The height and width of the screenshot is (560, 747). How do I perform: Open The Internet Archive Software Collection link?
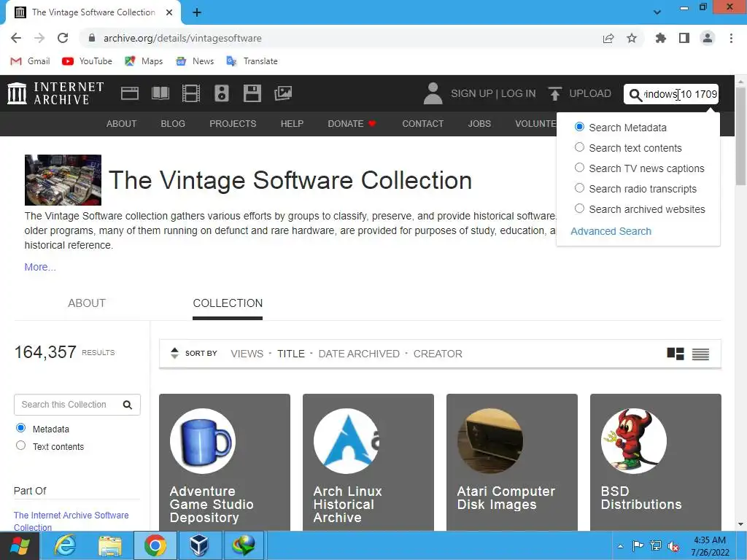(x=71, y=521)
